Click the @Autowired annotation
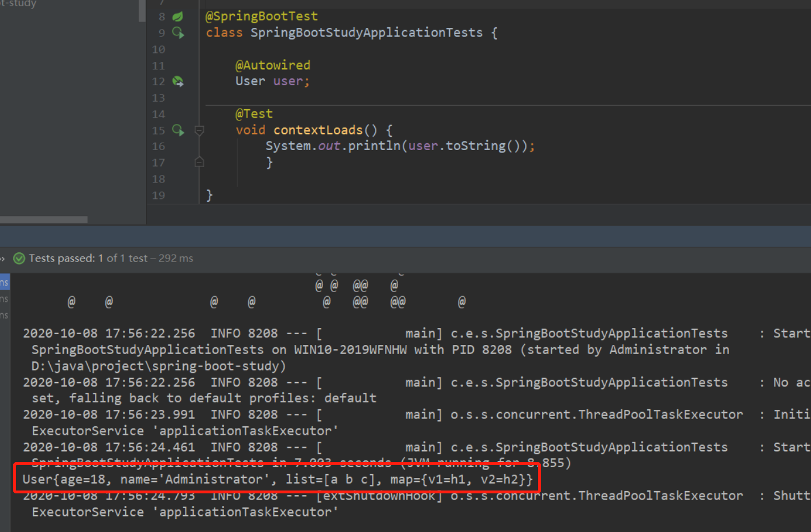This screenshot has width=811, height=532. pos(273,65)
